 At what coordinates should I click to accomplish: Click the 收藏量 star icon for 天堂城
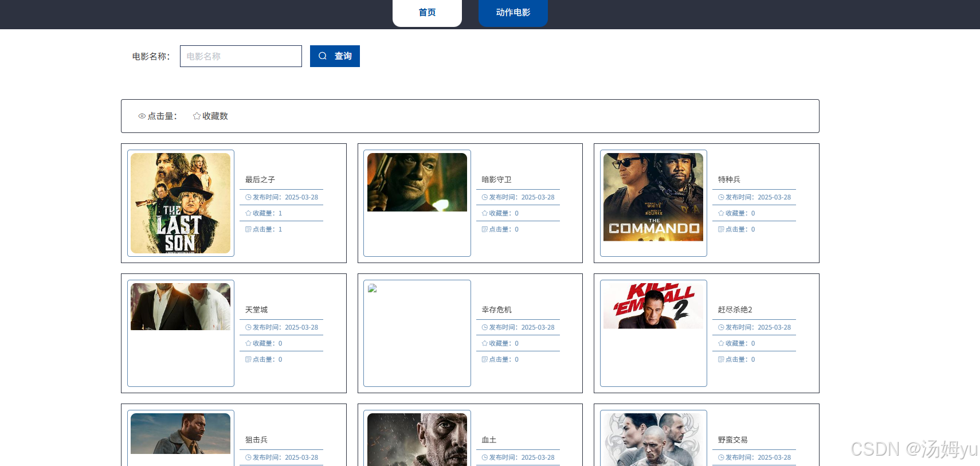[248, 343]
